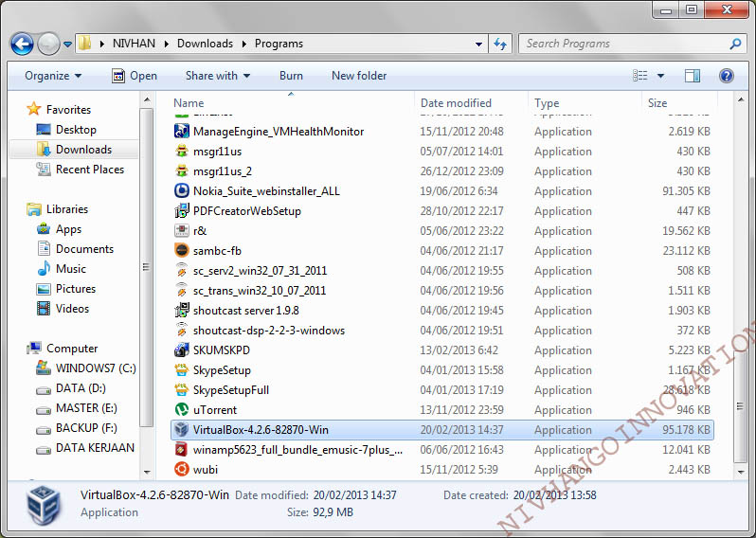Click the shoutcast server 1.9.8 icon
This screenshot has height=538, width=756.
[181, 311]
